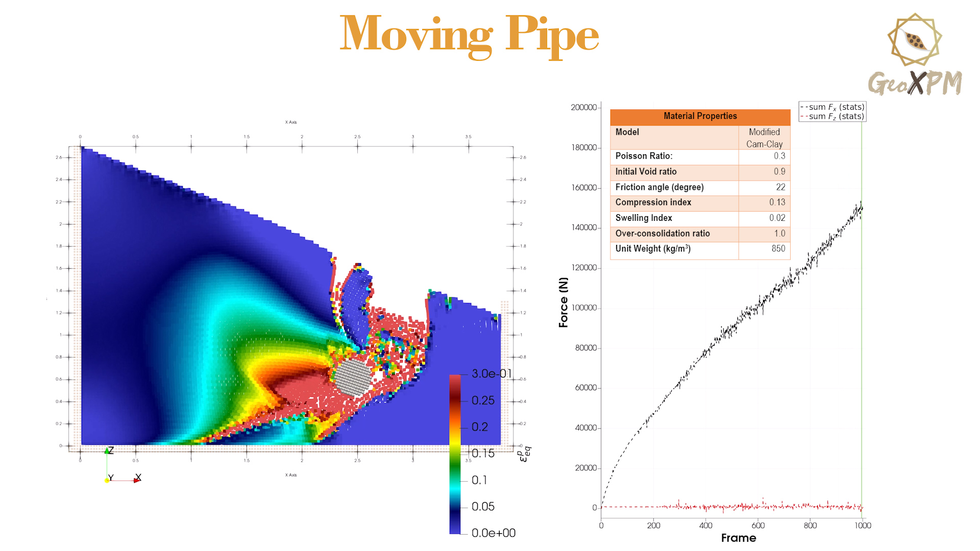
Task: Click the color bar at the 0.2 level
Action: (455, 427)
